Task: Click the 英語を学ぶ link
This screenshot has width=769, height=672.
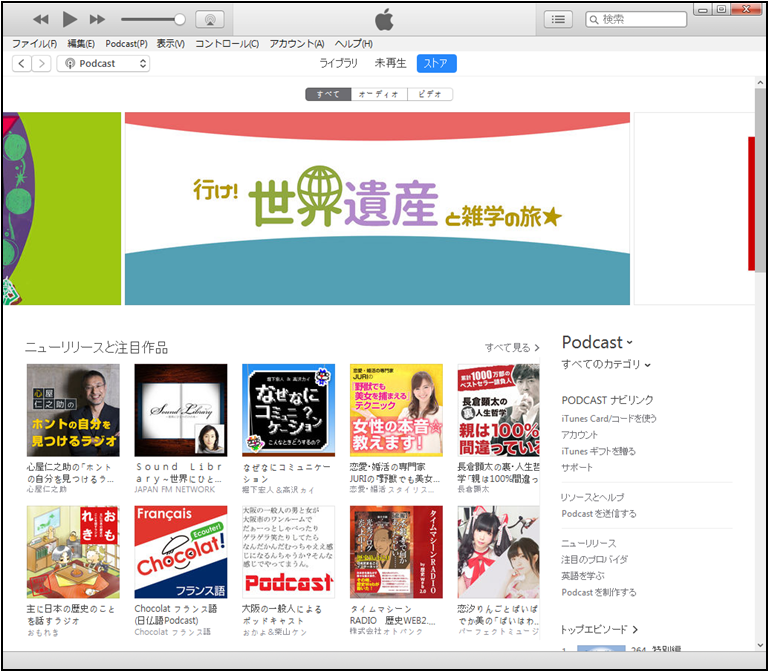Action: point(583,575)
